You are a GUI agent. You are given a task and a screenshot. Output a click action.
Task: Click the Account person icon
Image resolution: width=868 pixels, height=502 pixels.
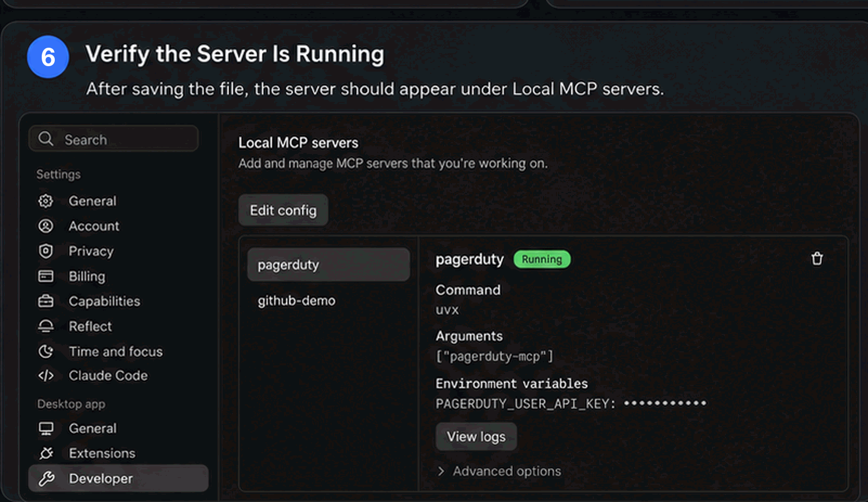click(46, 226)
